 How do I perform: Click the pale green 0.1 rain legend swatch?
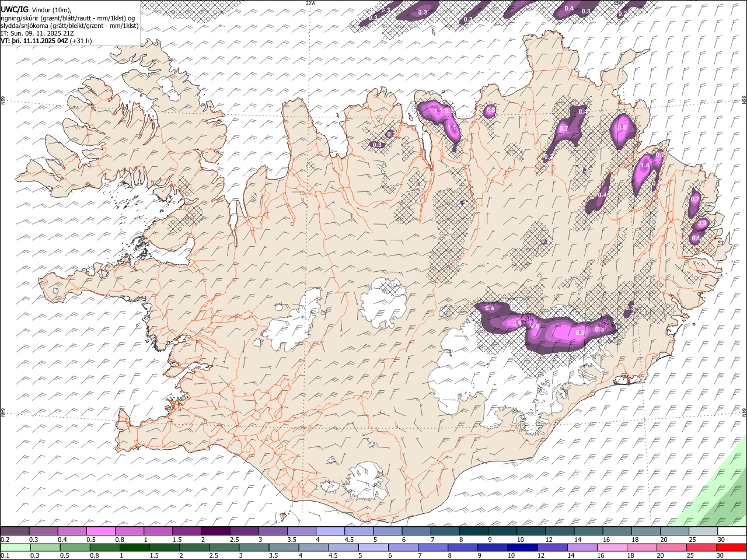pos(15,548)
